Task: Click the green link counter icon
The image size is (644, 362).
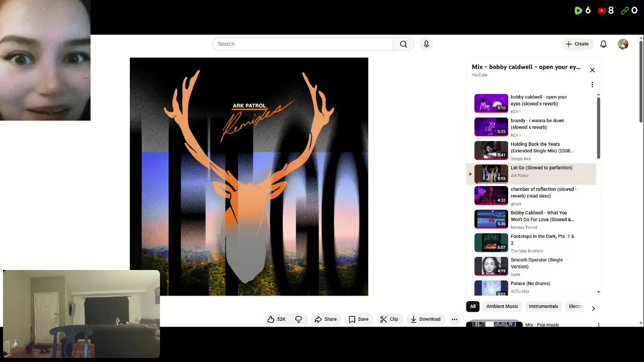Action: (x=625, y=10)
